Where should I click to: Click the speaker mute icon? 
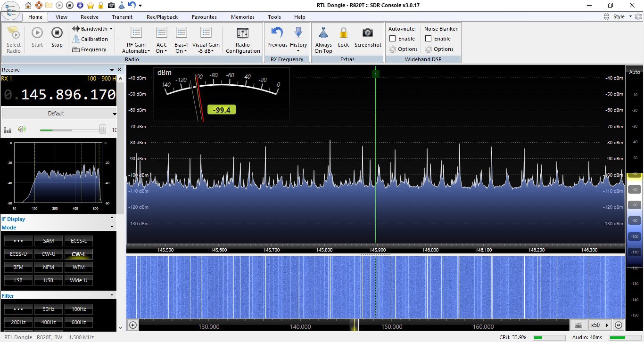21,130
